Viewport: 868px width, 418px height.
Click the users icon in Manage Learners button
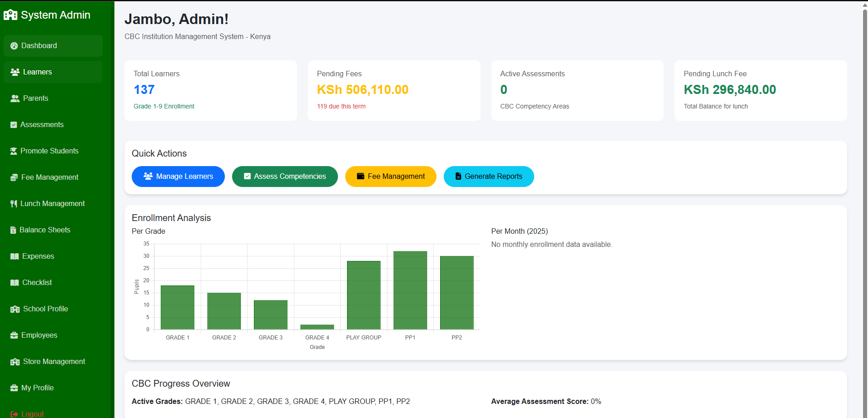(148, 176)
